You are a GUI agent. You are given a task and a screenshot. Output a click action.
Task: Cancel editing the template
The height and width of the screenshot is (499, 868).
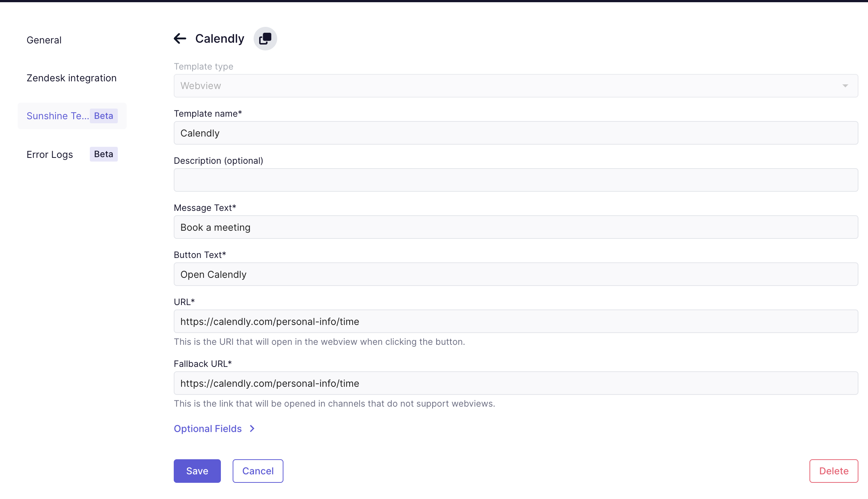(258, 471)
